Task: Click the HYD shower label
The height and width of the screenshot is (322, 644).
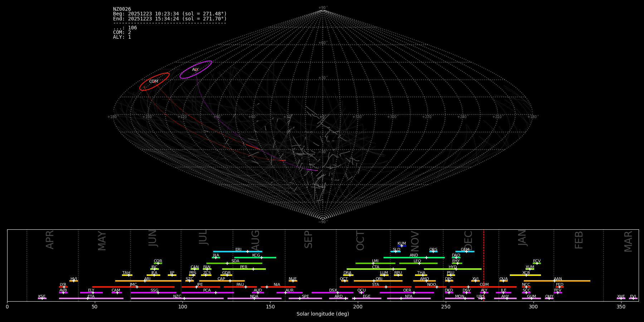Action: coord(453,267)
